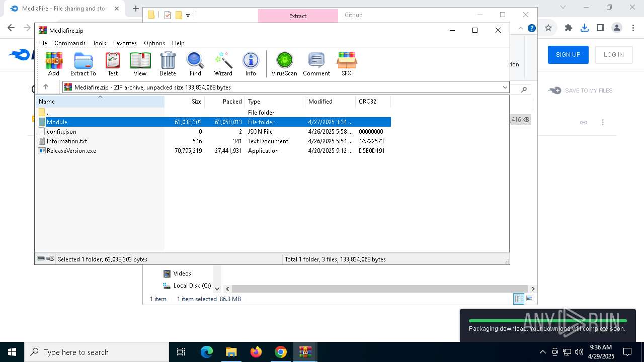Click the Windows taskbar search box

97,352
